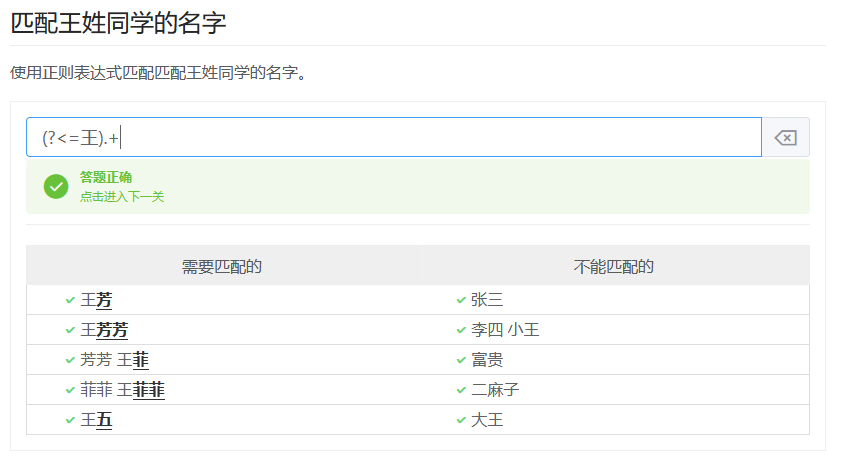Select the 需要匹配的 column header
The width and height of the screenshot is (841, 456).
coord(222,267)
